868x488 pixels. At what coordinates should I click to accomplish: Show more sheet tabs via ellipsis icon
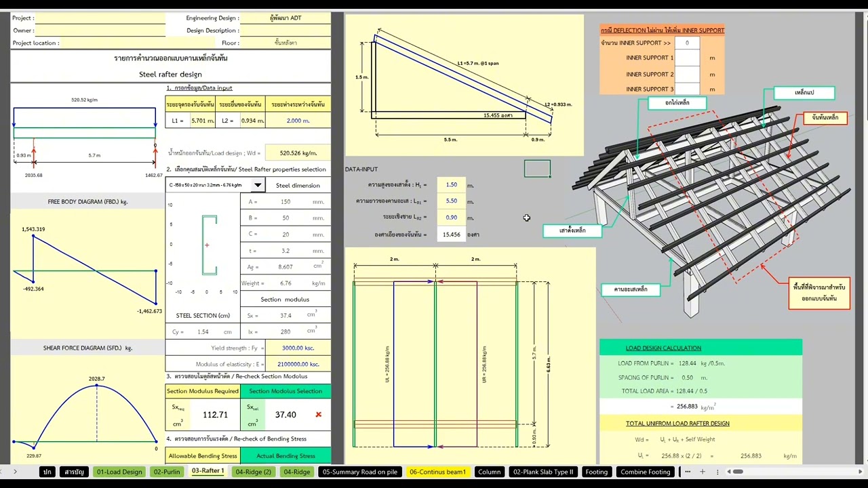point(688,472)
